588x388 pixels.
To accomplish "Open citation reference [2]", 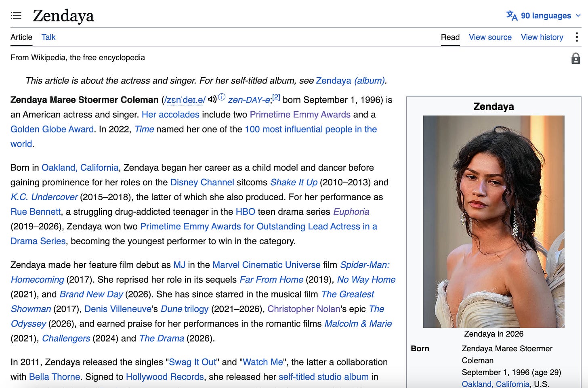I will pos(276,97).
